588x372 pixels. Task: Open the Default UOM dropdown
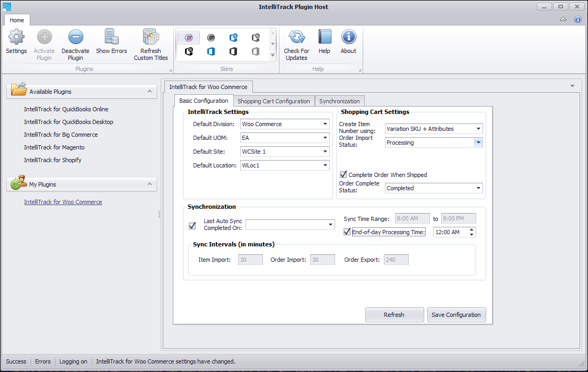click(325, 138)
